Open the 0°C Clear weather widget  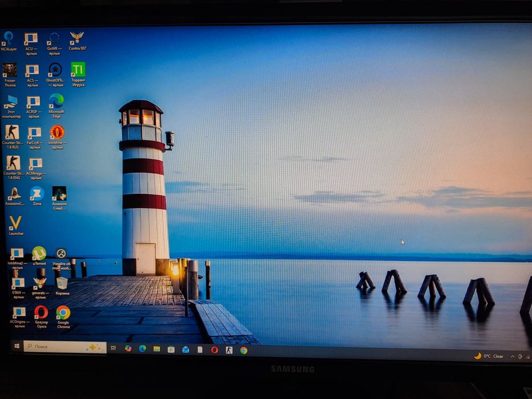(489, 356)
